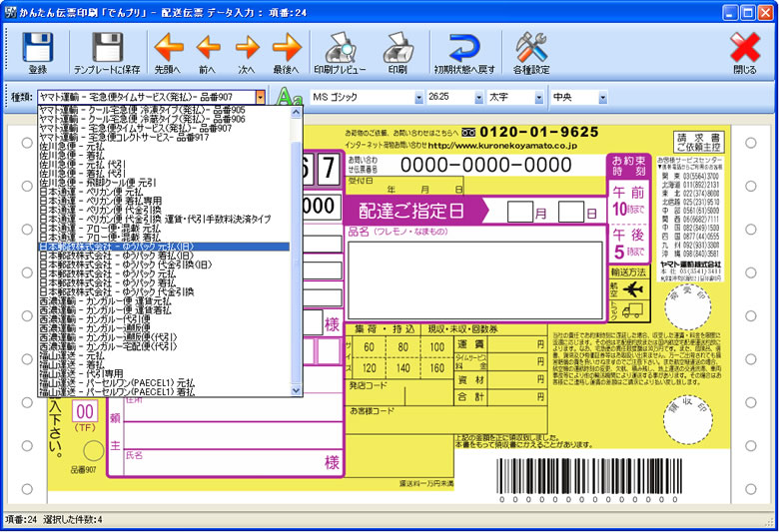Select ヤマト運輸 クール宅急便 冷蔵タイプ 品番906

[164, 119]
